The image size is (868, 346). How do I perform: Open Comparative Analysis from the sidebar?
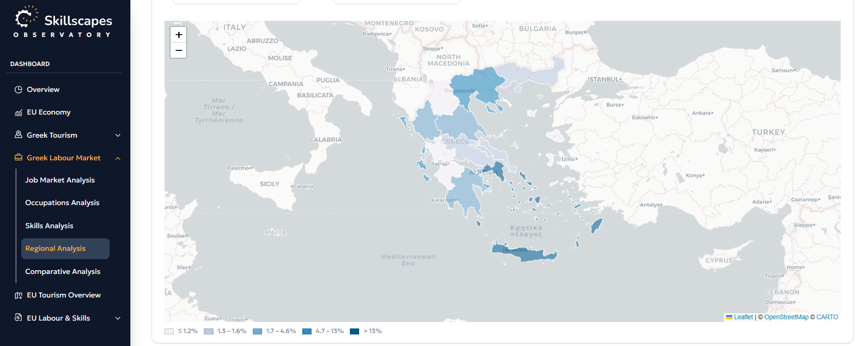pyautogui.click(x=63, y=272)
